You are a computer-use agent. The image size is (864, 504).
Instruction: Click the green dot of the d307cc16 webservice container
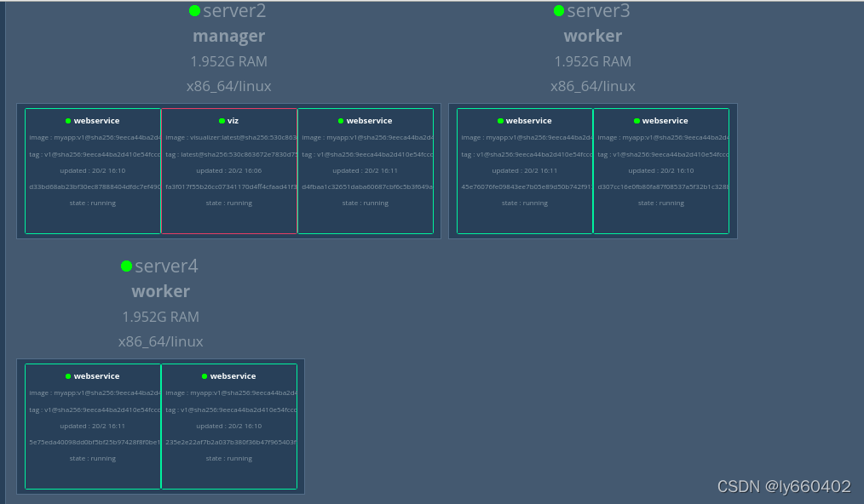636,121
